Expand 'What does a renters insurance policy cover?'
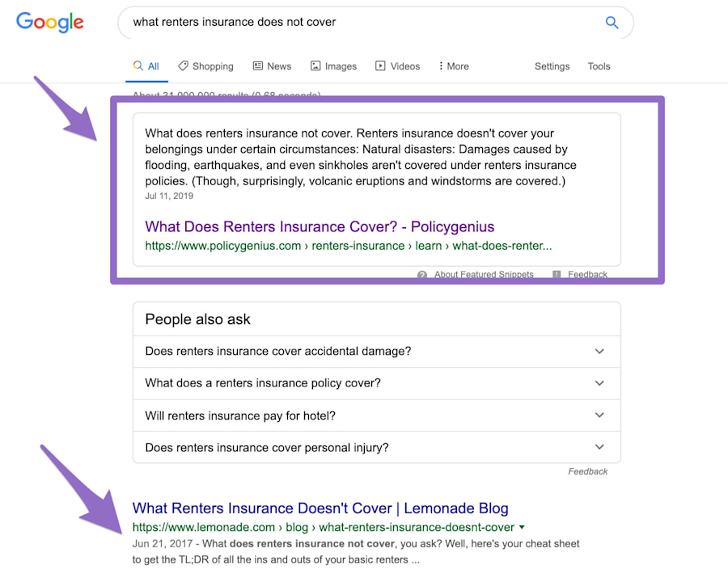This screenshot has height=578, width=728. [599, 383]
